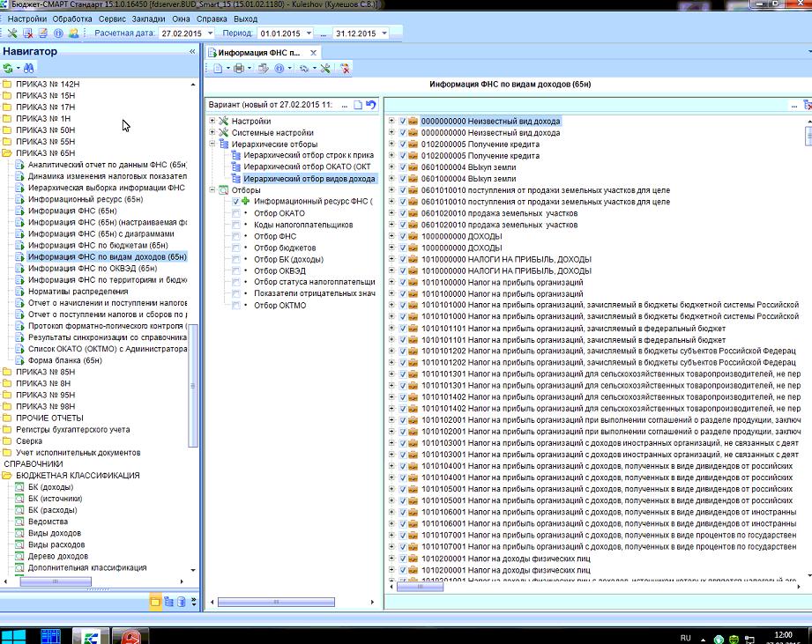Select Иерархический отбор ОКАТО item
This screenshot has width=812, height=644.
point(307,167)
